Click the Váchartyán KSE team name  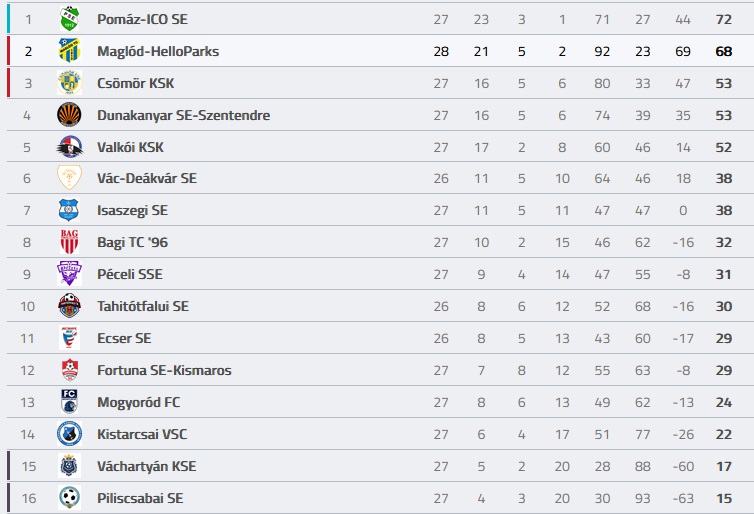pyautogui.click(x=147, y=466)
